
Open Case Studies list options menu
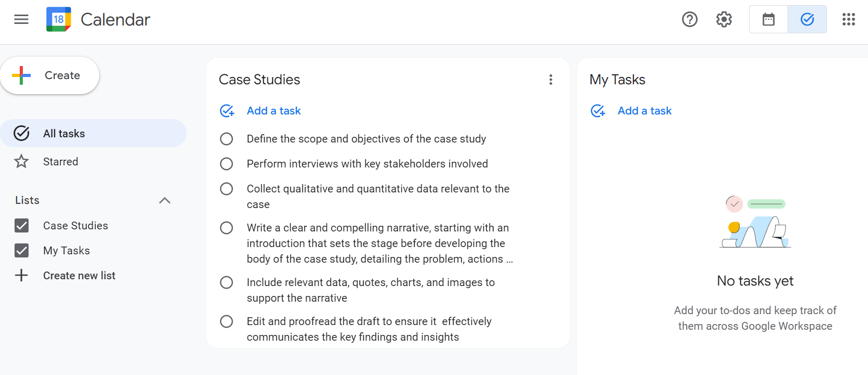[x=551, y=80]
